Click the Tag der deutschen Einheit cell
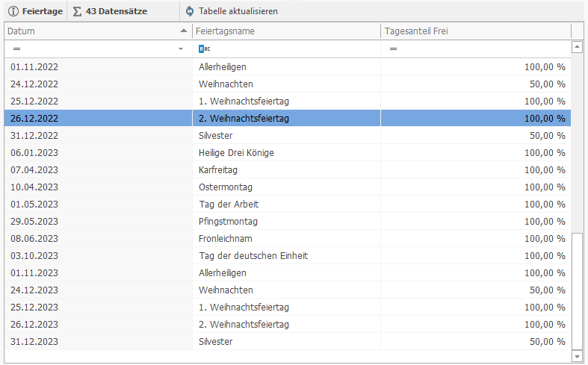 (286, 256)
